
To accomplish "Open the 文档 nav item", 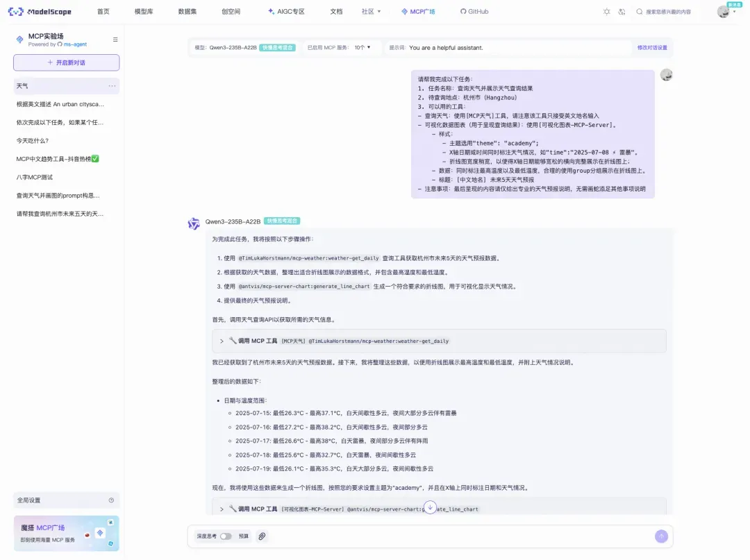I will (x=336, y=12).
